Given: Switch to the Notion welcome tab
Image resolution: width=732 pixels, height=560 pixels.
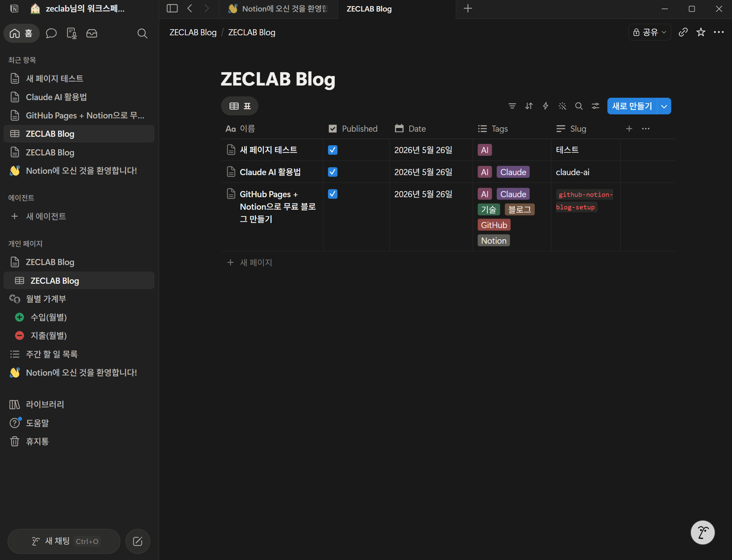Looking at the screenshot, I should (x=278, y=9).
